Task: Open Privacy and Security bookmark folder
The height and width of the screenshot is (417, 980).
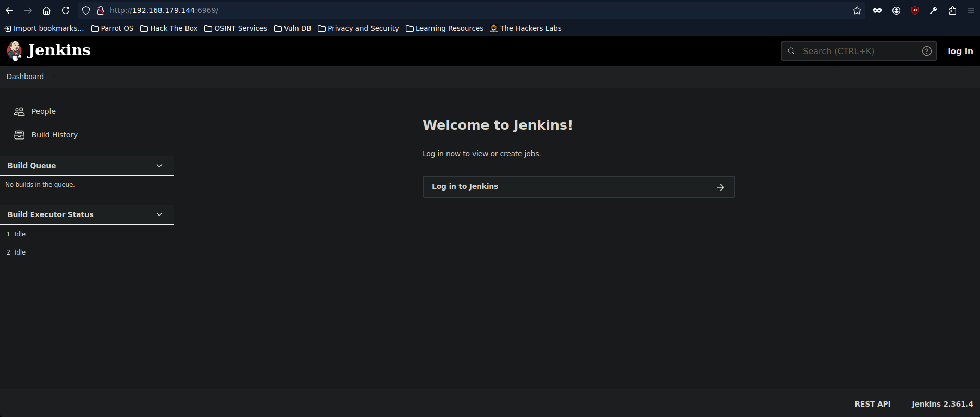Action: [358, 28]
